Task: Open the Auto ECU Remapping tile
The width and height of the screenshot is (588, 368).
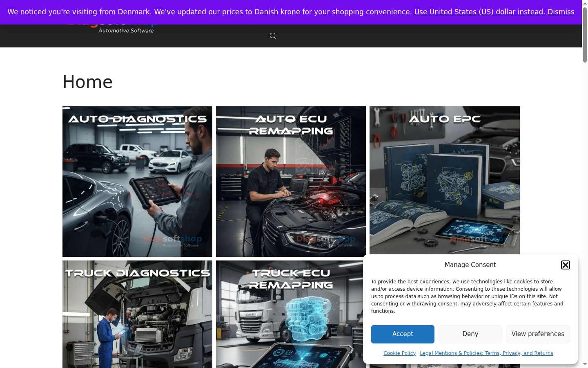Action: coord(291,182)
